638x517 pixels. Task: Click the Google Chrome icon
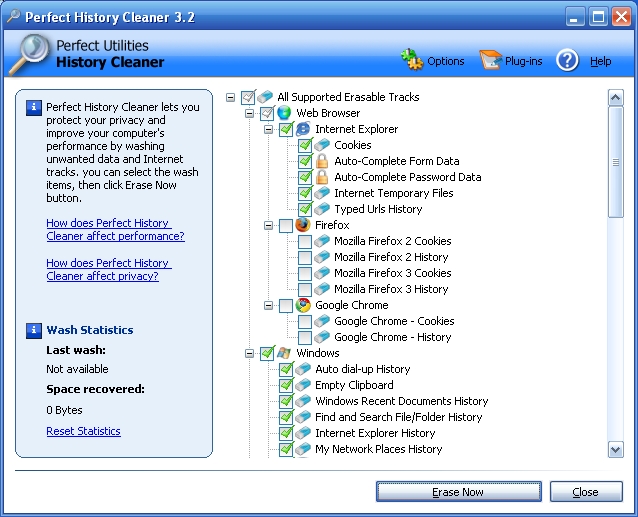click(x=303, y=305)
